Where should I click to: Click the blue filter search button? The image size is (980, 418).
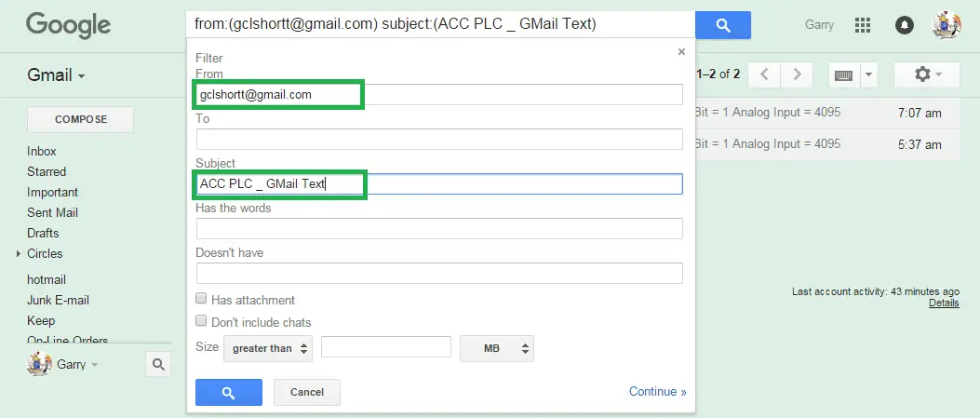(229, 392)
